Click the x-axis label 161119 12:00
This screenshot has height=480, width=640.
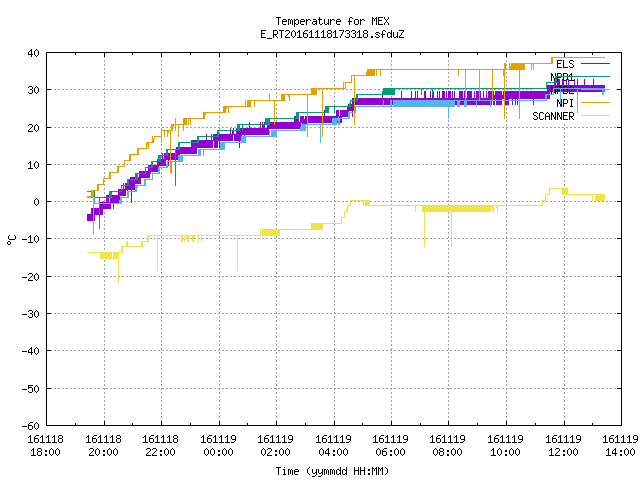(564, 446)
